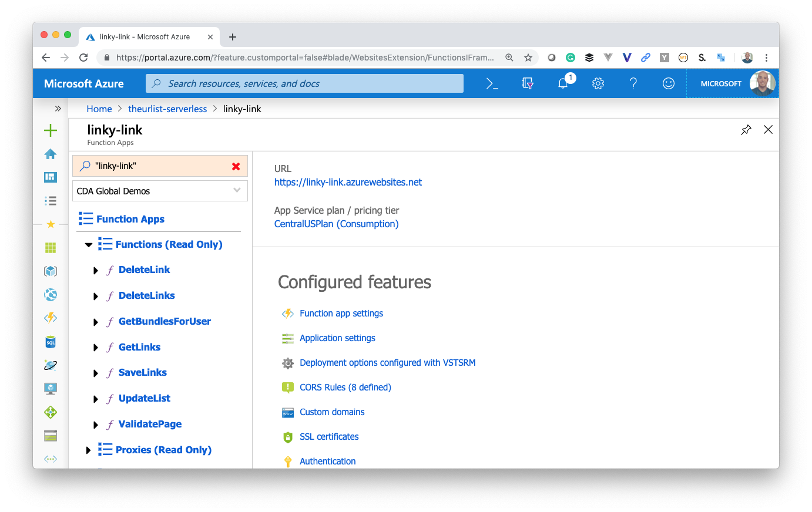Go to theurlist-serverless breadcrumb
812x512 pixels.
tap(167, 109)
